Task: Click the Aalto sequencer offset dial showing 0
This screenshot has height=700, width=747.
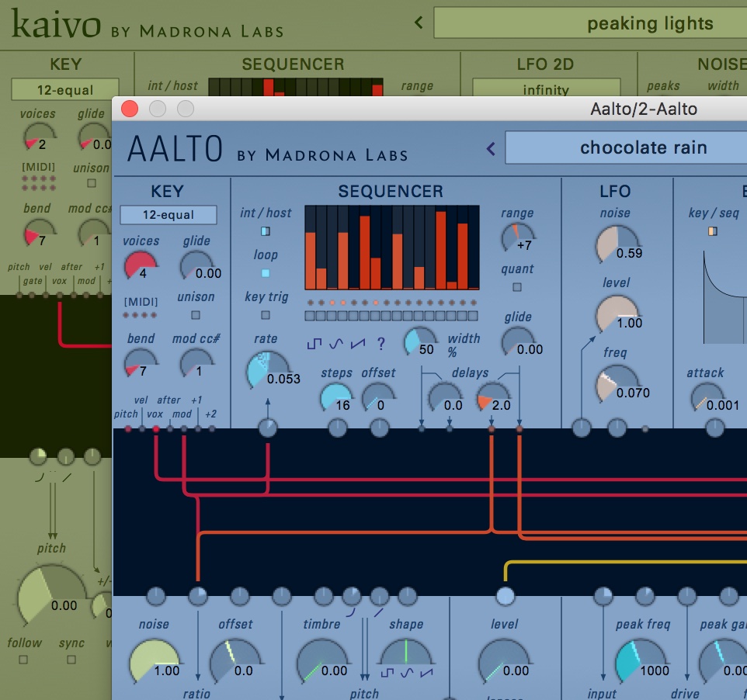Action: [x=378, y=397]
